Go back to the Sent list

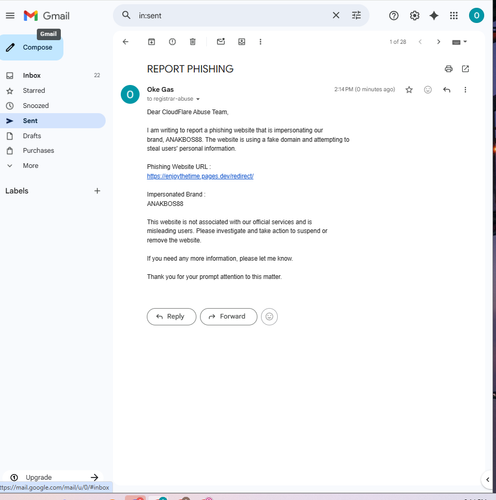pyautogui.click(x=125, y=42)
